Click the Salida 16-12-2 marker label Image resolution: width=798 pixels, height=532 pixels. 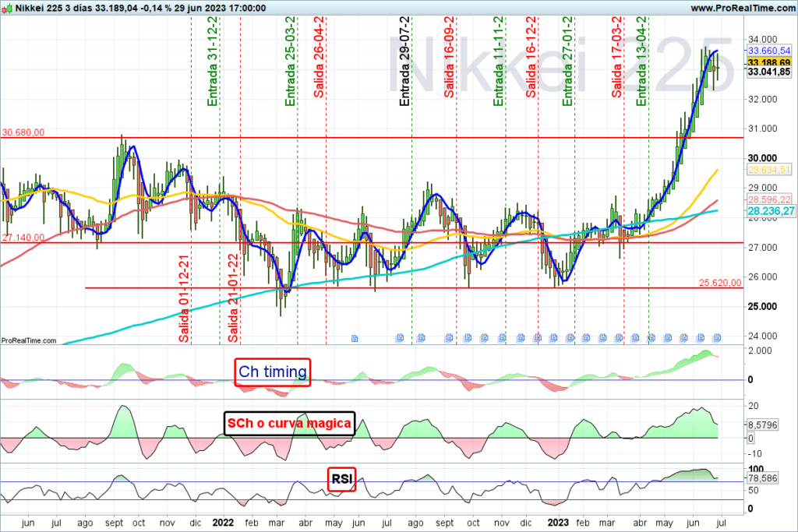pyautogui.click(x=531, y=57)
